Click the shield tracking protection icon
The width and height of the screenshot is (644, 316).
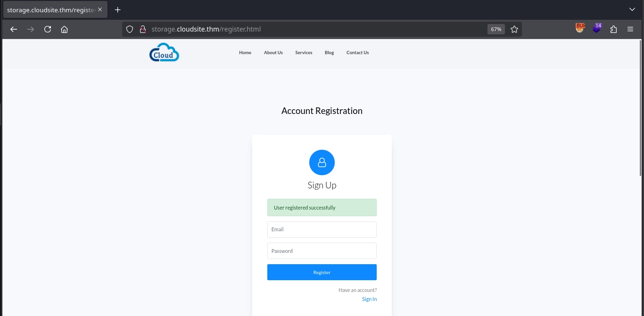(130, 29)
